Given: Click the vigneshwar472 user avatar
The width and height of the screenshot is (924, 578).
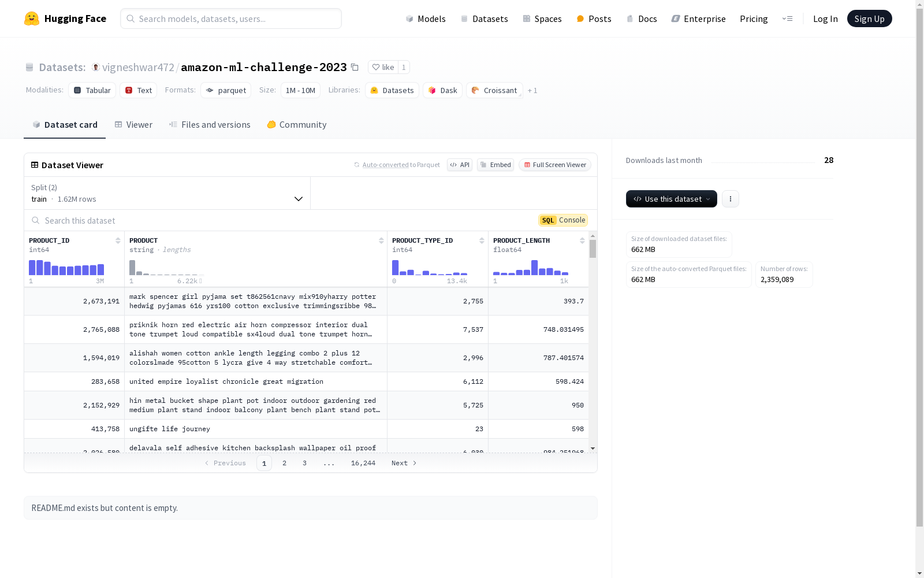Looking at the screenshot, I should click(x=96, y=67).
